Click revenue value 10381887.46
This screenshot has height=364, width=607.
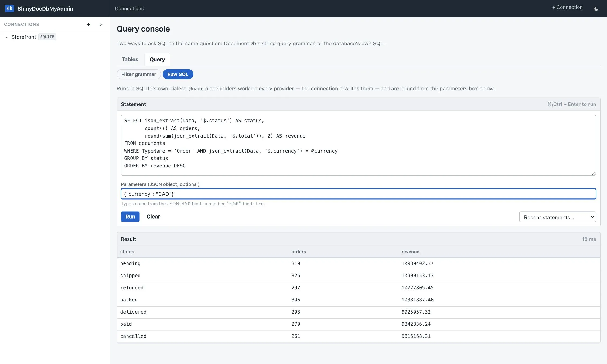[417, 300]
